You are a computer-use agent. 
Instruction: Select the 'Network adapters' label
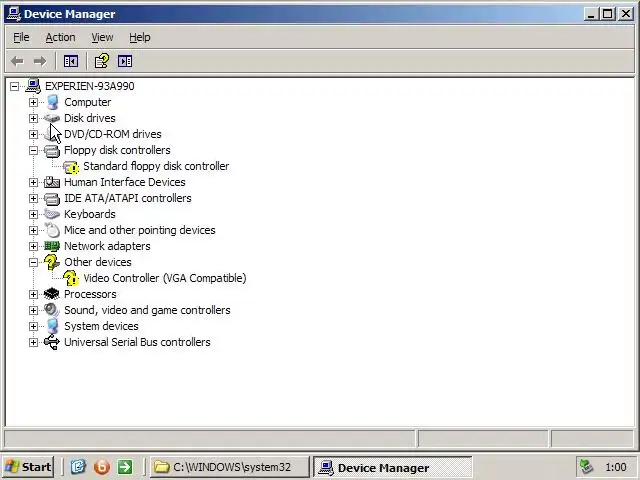pyautogui.click(x=107, y=246)
